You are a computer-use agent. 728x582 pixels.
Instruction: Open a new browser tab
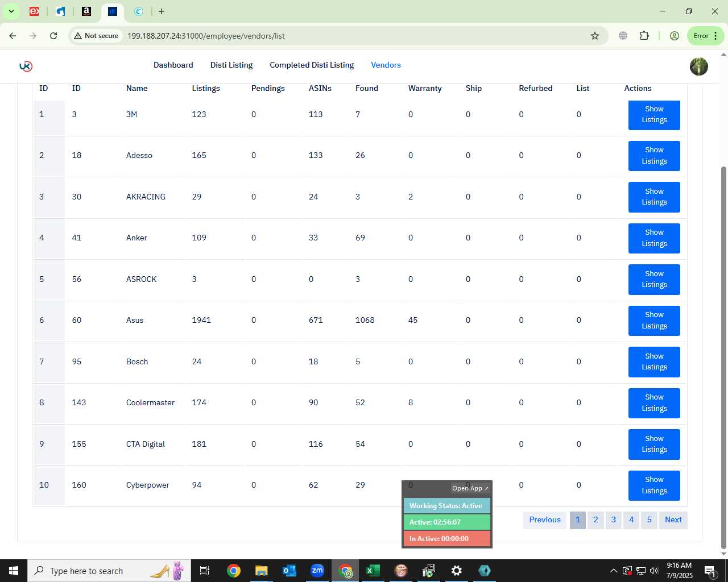click(162, 11)
